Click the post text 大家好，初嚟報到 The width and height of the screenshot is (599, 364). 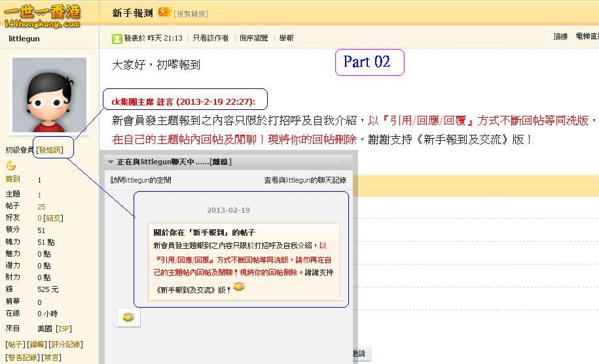156,65
